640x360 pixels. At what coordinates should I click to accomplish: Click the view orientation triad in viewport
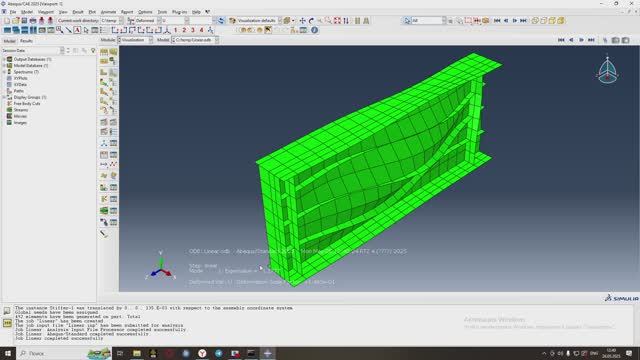pos(607,70)
